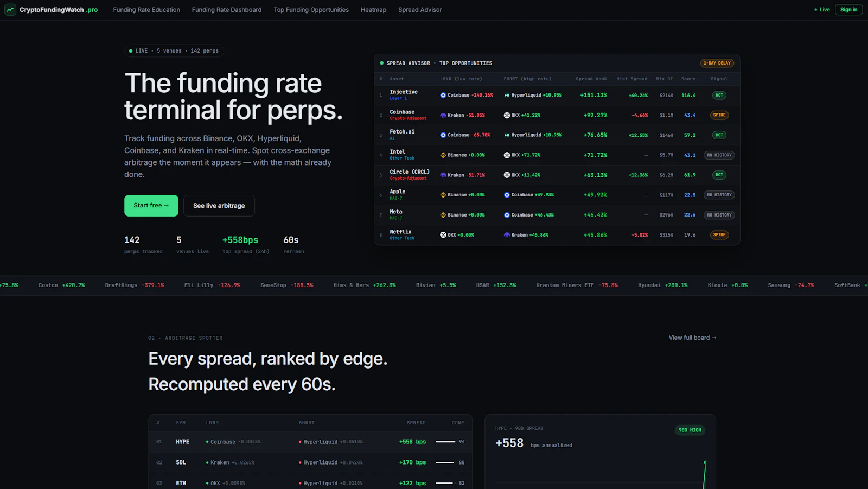The height and width of the screenshot is (489, 868).
Task: Click Netflix asset name
Action: tap(400, 232)
